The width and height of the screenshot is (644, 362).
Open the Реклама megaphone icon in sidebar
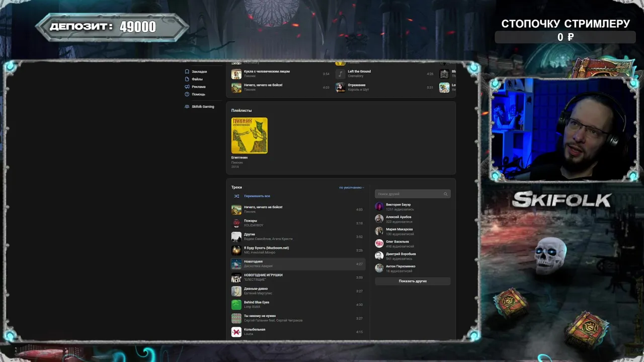click(x=187, y=86)
